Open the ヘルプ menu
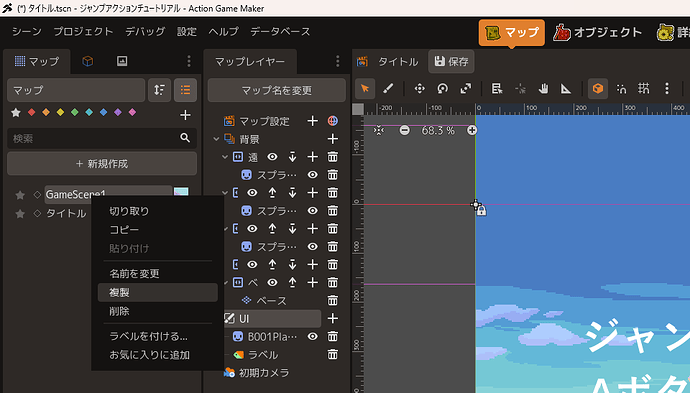Image resolution: width=690 pixels, height=393 pixels. (x=224, y=32)
